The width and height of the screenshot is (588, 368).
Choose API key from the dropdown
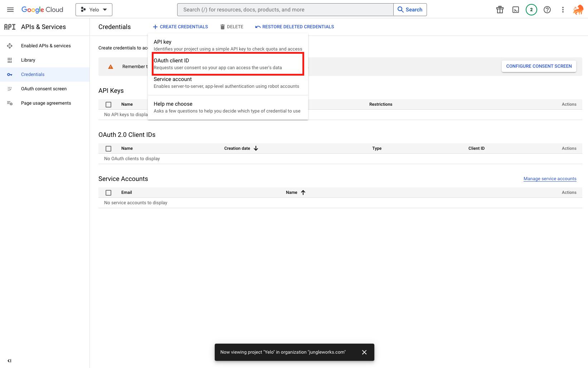click(x=228, y=45)
